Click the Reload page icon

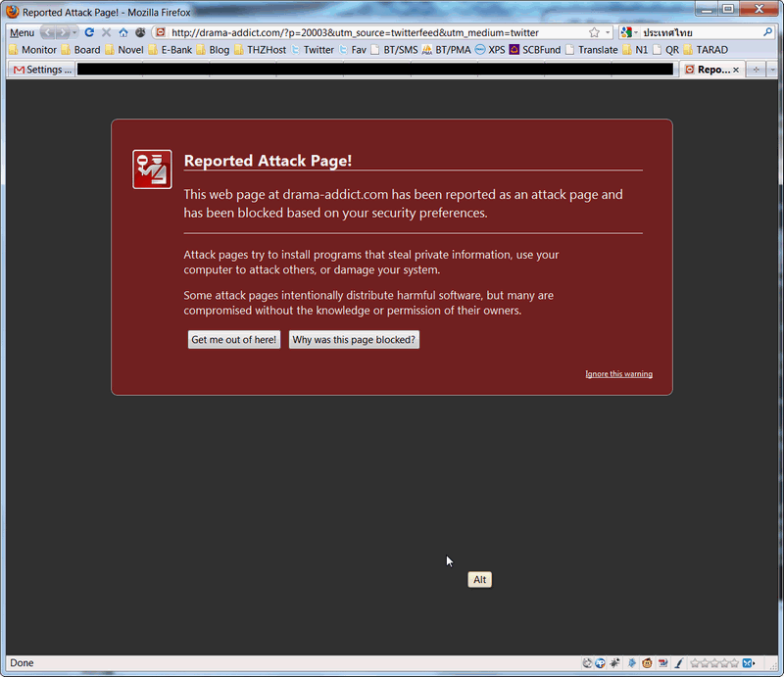point(89,32)
